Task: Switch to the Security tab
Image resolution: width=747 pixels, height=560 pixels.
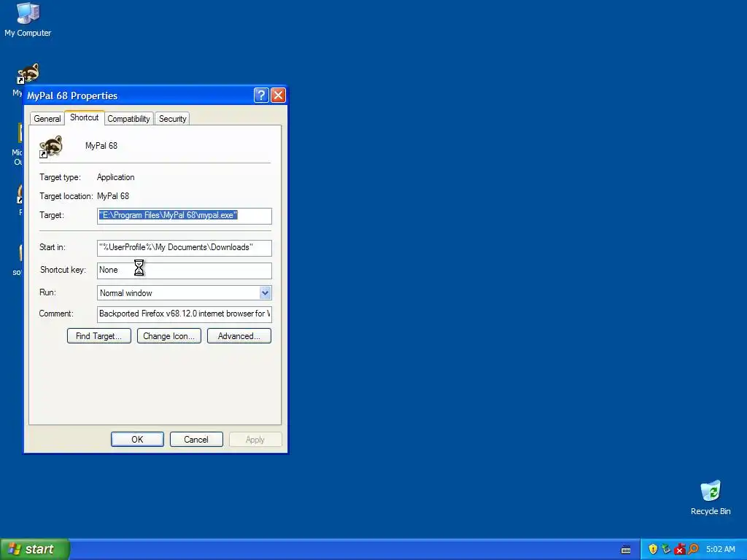Action: pyautogui.click(x=172, y=119)
